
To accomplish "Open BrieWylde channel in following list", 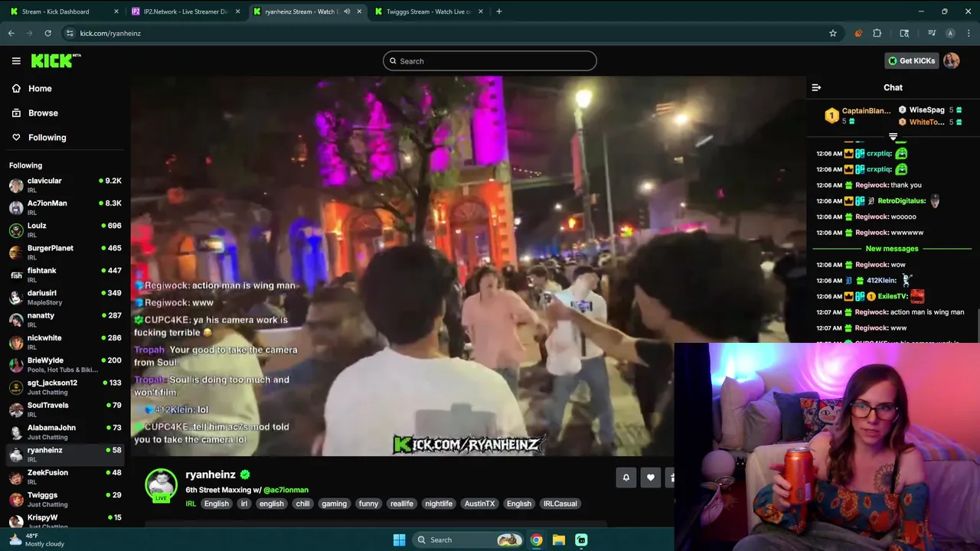I will pos(65,364).
